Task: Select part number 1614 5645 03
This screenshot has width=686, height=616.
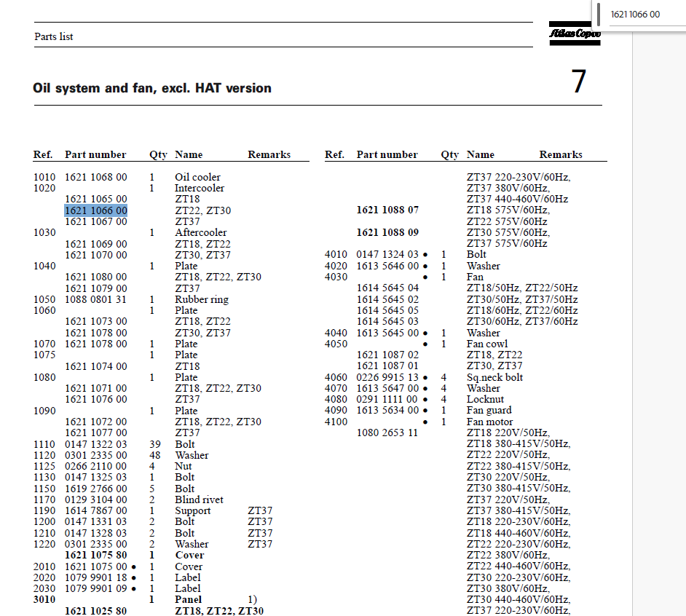Action: [387, 322]
